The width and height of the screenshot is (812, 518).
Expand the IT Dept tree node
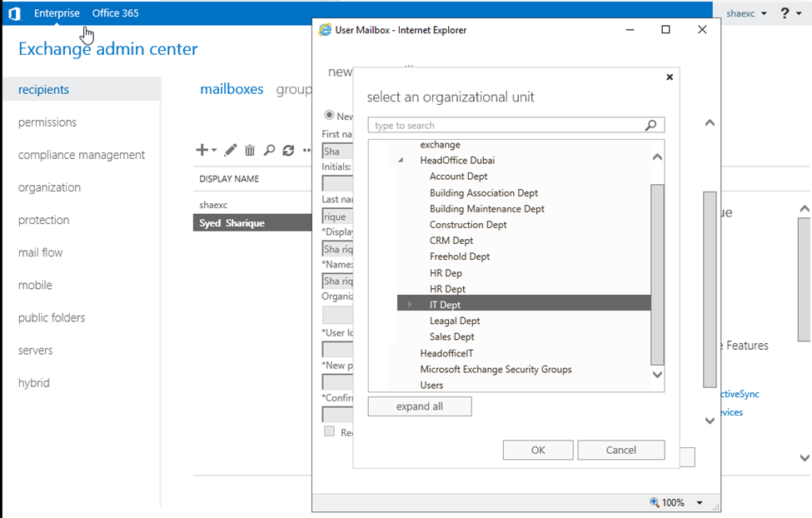410,305
